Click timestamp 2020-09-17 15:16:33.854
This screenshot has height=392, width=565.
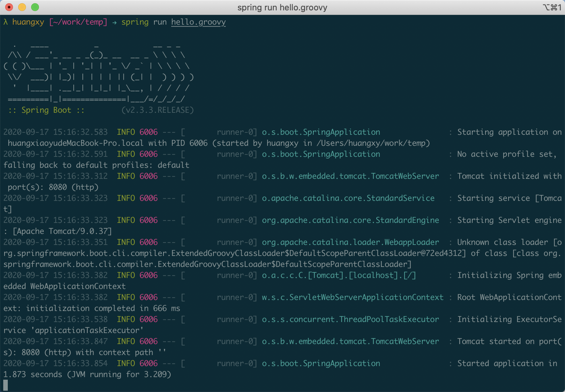[55, 363]
